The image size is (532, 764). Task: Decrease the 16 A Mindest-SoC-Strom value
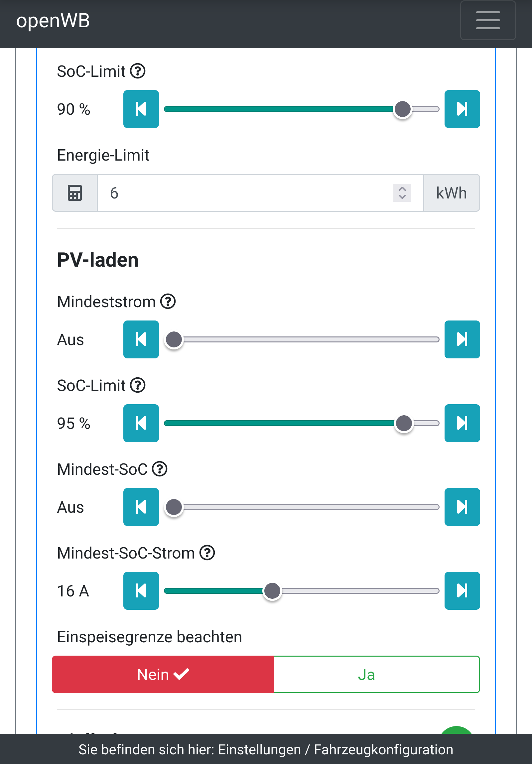click(141, 591)
